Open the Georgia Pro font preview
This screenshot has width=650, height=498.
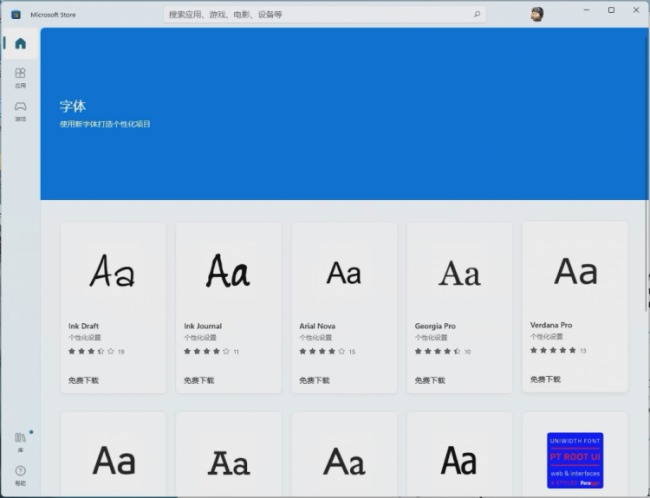click(459, 273)
